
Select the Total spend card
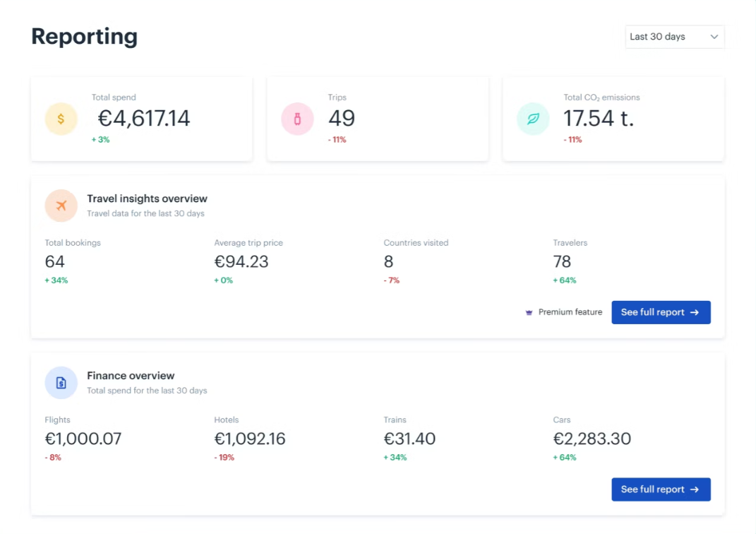[x=141, y=118]
